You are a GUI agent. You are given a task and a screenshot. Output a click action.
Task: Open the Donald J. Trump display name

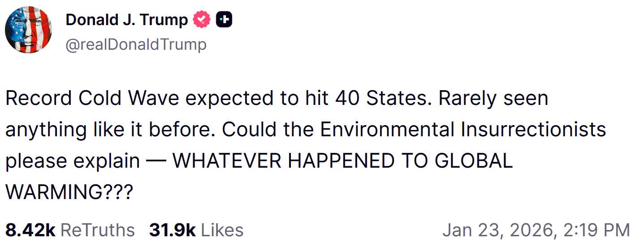pos(126,20)
